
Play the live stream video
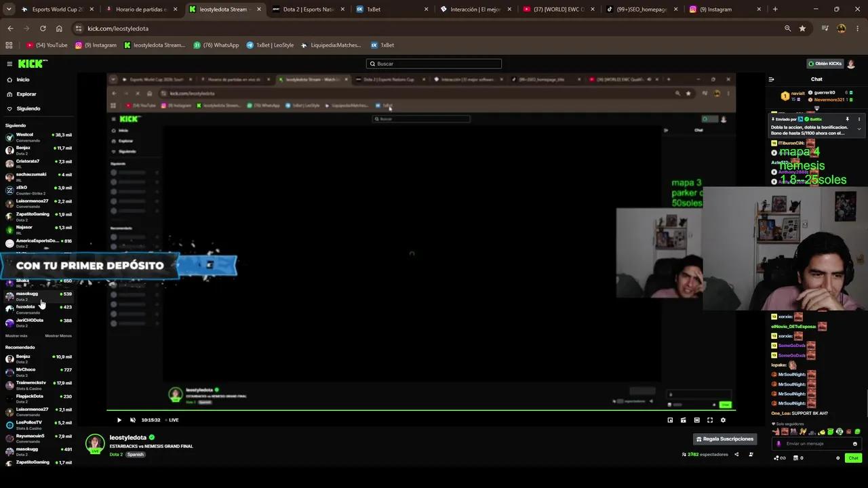[119, 420]
